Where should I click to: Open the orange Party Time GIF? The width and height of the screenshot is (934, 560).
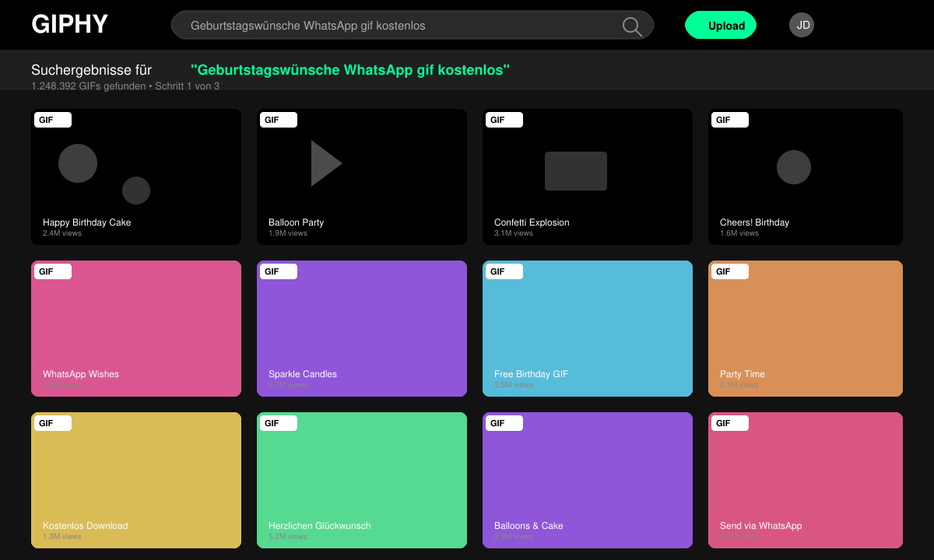pos(806,328)
